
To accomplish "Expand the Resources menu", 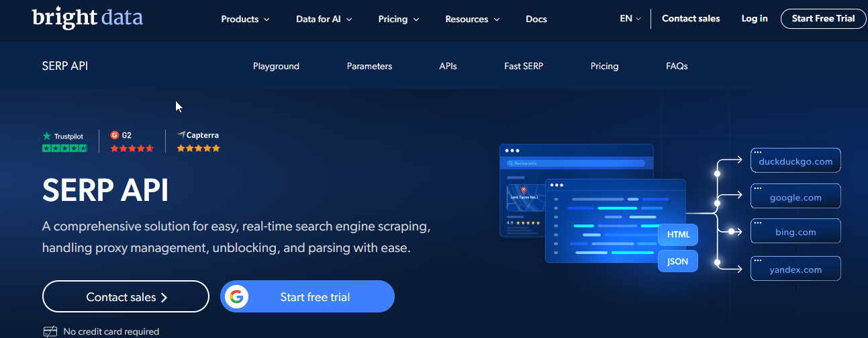I will click(x=473, y=19).
